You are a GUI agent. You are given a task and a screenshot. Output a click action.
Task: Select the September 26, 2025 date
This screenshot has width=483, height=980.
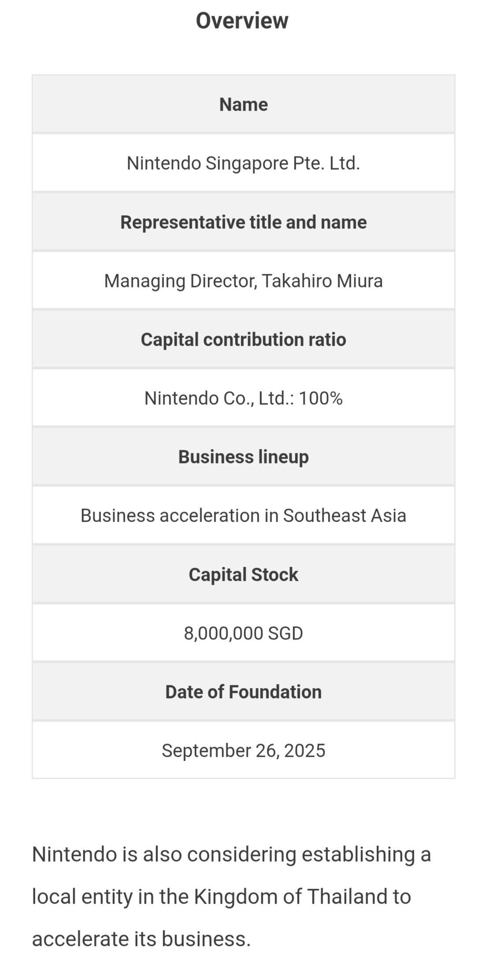pos(243,751)
